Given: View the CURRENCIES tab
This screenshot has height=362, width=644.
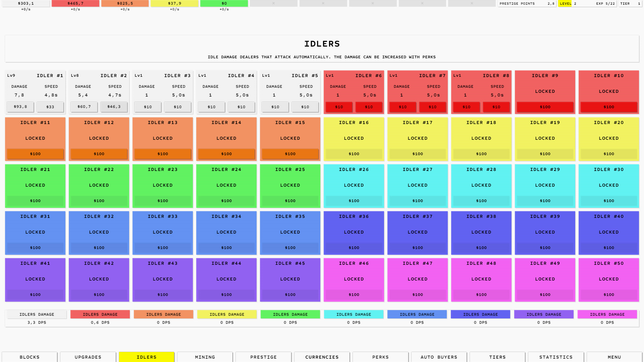Looking at the screenshot, I should (321, 357).
